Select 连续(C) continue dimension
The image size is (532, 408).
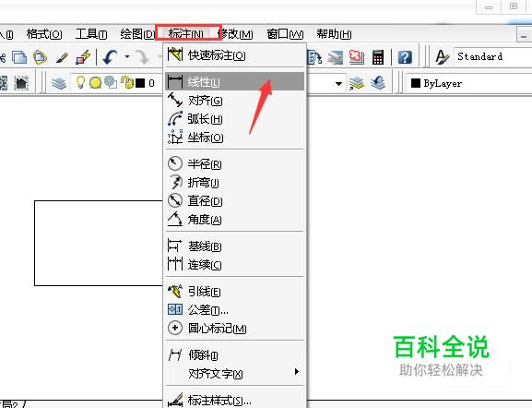point(235,265)
